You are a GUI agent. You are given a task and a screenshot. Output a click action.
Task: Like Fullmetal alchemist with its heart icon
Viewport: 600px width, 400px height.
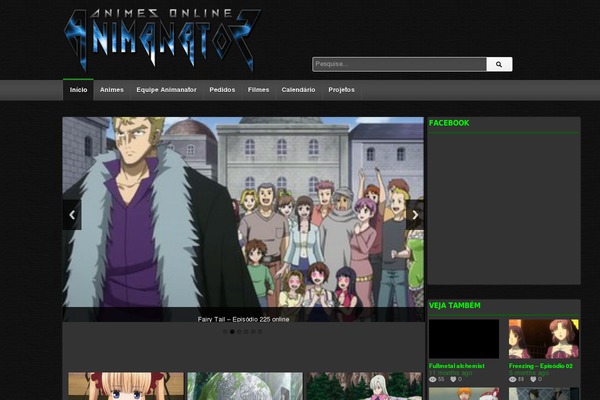pyautogui.click(x=453, y=379)
